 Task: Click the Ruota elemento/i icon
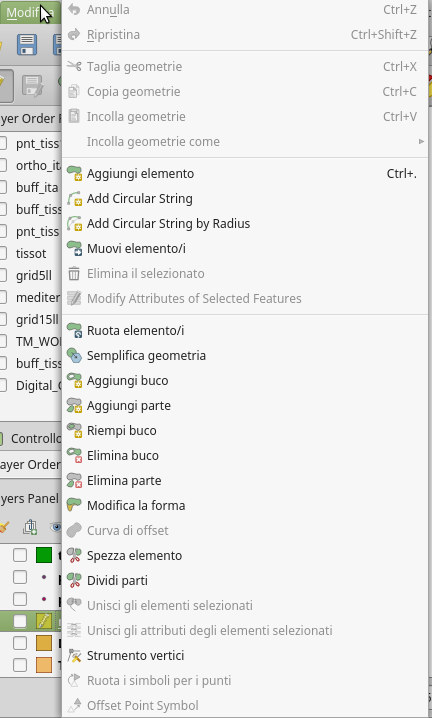tap(74, 331)
